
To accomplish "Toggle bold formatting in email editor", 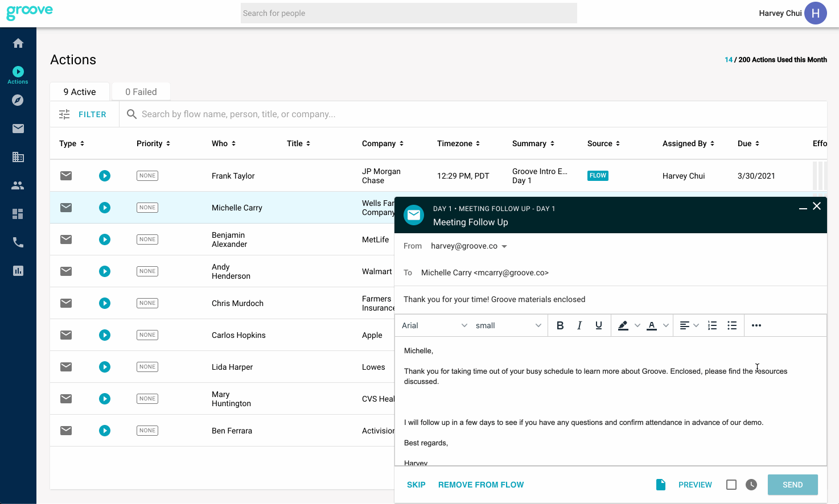I will pos(560,325).
